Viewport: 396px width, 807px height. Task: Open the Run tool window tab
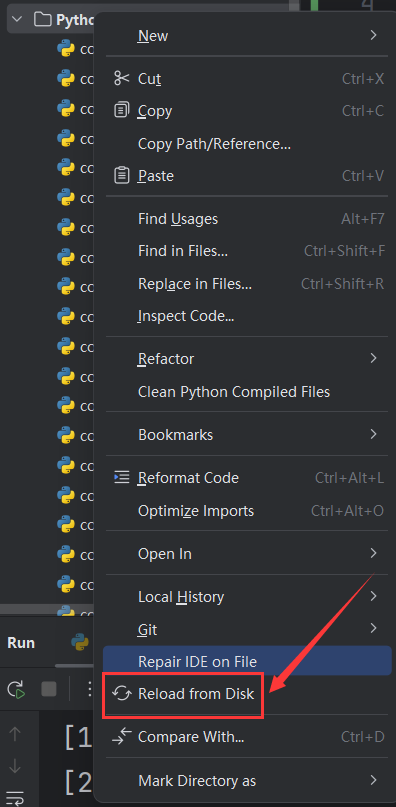pyautogui.click(x=21, y=643)
